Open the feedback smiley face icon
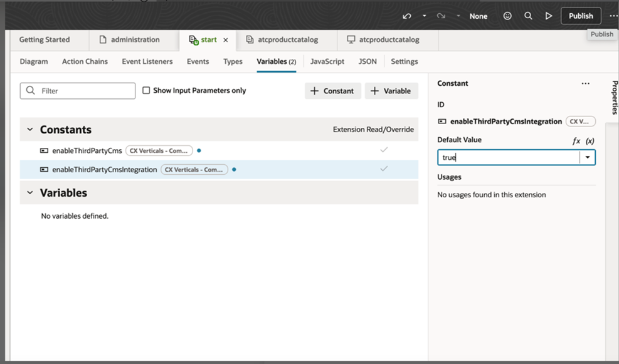The height and width of the screenshot is (364, 619). (507, 16)
